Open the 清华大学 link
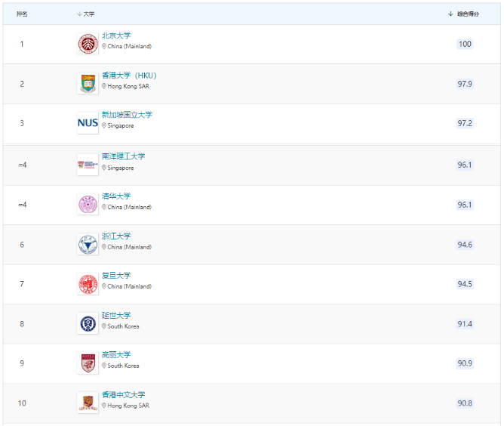Screen dimensions: 504x426 pyautogui.click(x=116, y=196)
